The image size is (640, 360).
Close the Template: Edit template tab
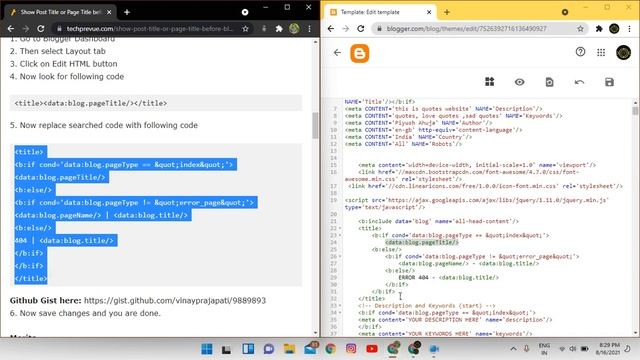click(429, 12)
